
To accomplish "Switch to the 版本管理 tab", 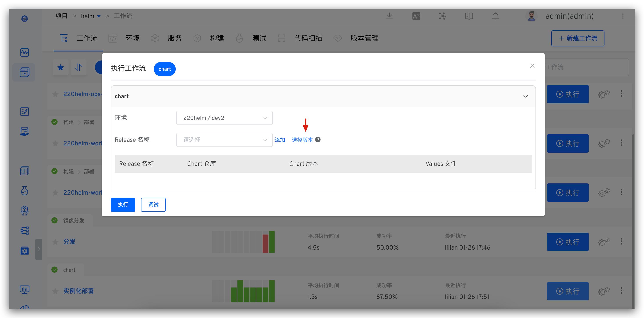I will click(x=364, y=38).
